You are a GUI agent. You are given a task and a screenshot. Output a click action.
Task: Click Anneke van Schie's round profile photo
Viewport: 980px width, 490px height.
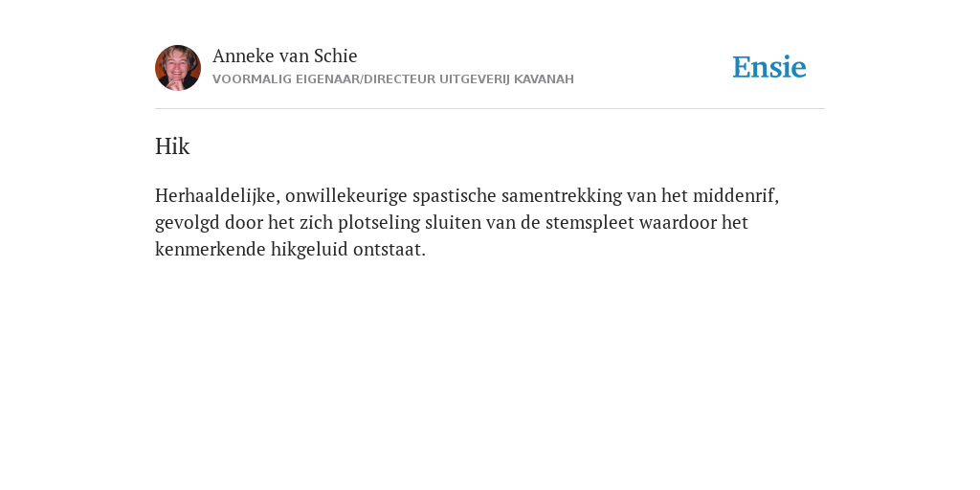coord(178,68)
